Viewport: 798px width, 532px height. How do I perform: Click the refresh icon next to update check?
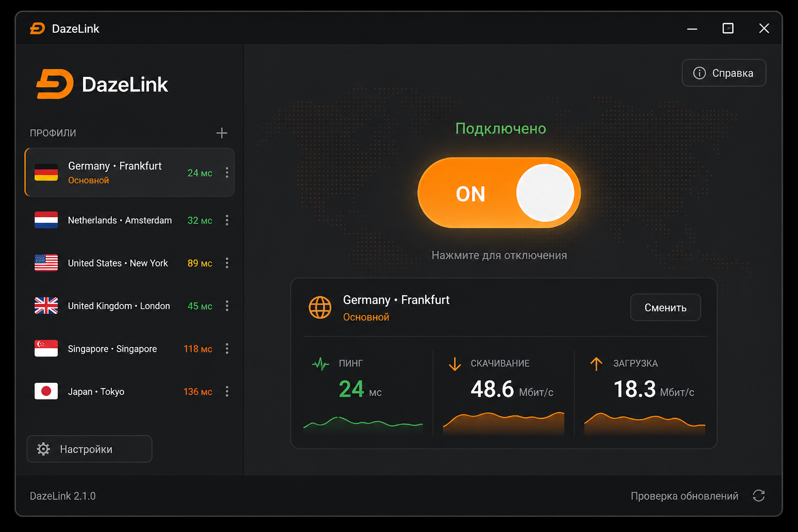[759, 496]
